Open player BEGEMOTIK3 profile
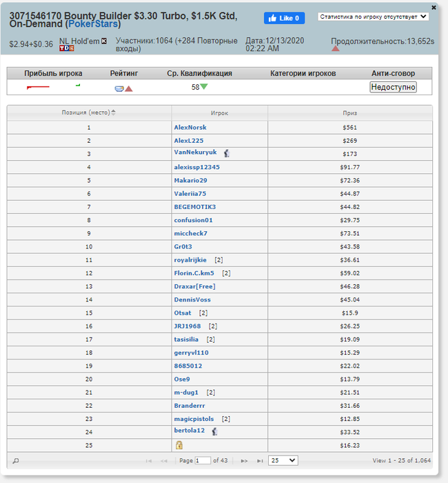This screenshot has height=483, width=448. coord(195,207)
